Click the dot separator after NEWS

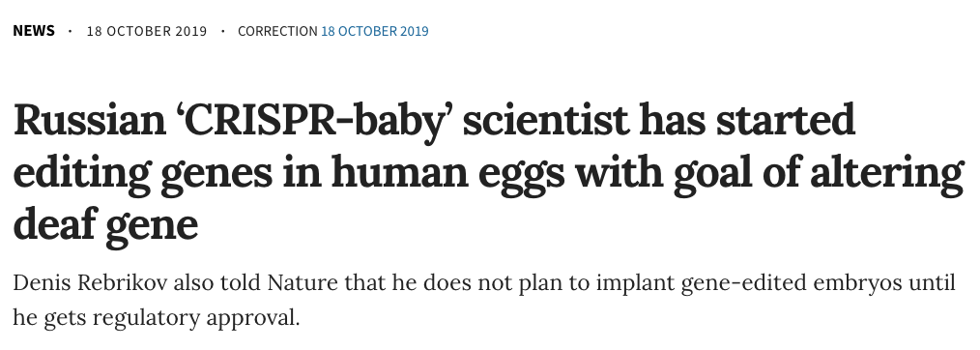click(70, 30)
